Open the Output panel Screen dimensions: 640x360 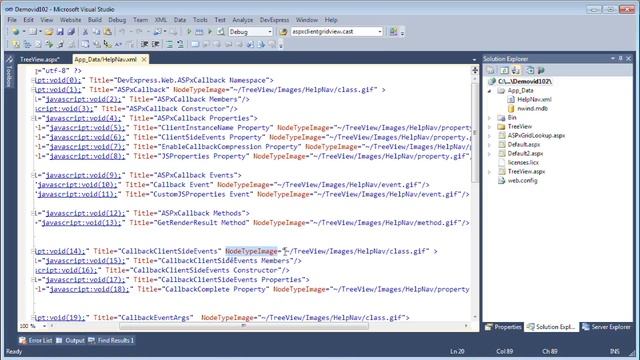coord(70,340)
